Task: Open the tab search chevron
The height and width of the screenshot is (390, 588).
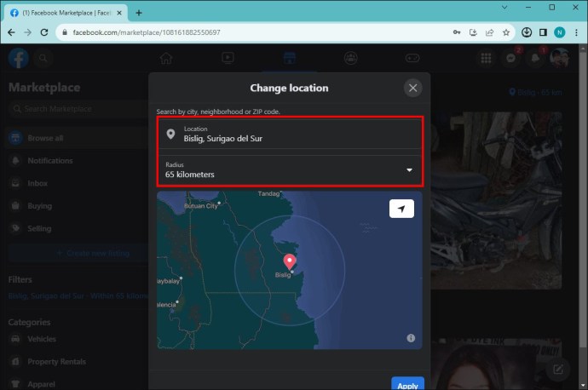Action: point(504,7)
